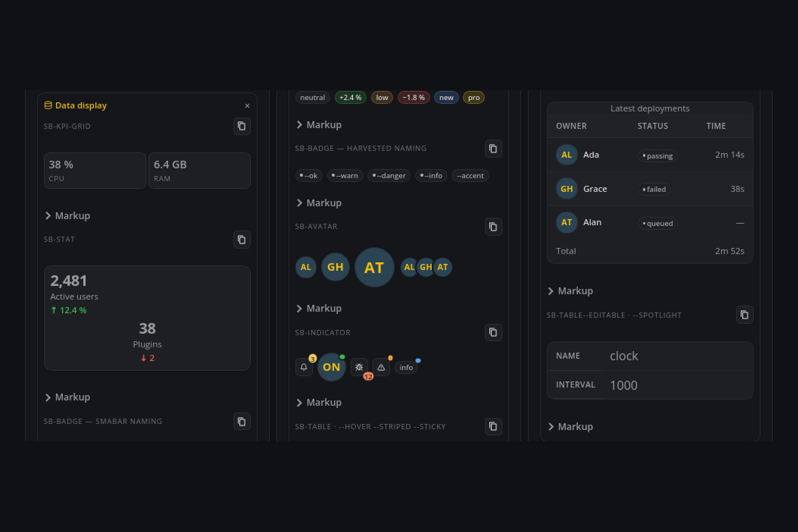Expand Markup below the indicators
This screenshot has width=798, height=532.
(x=319, y=402)
